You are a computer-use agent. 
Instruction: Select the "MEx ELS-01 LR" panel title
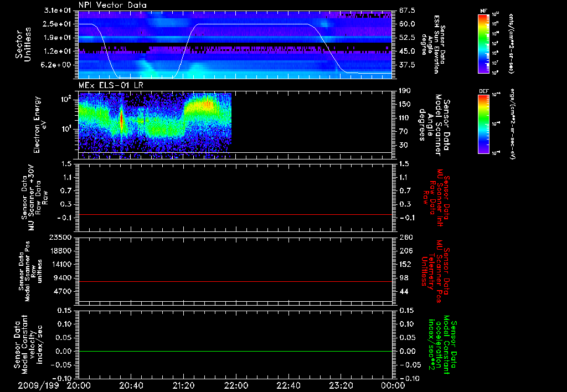click(111, 85)
